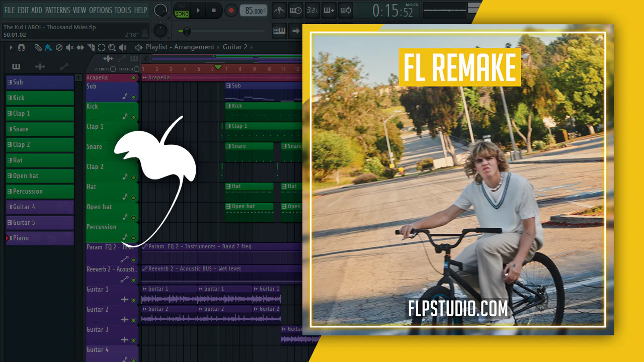Toggle the overdub recording icon

tap(329, 10)
